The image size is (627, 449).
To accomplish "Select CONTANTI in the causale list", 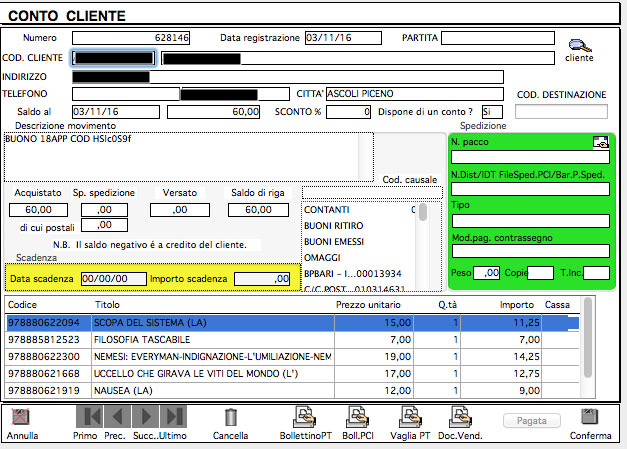I will click(359, 210).
